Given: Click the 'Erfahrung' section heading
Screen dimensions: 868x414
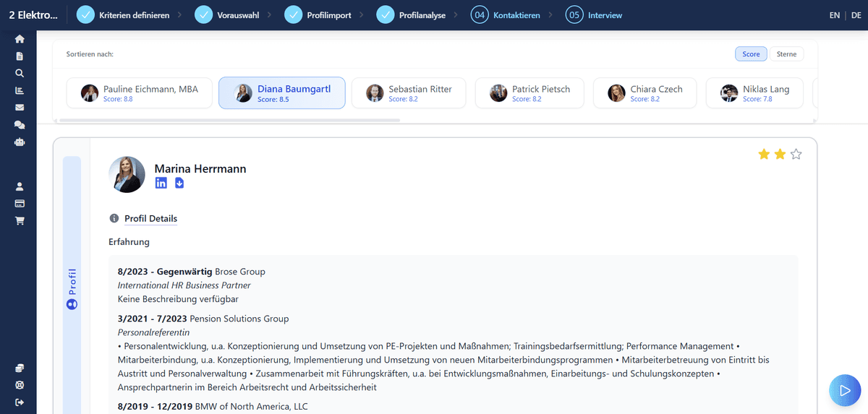Looking at the screenshot, I should click(x=129, y=241).
